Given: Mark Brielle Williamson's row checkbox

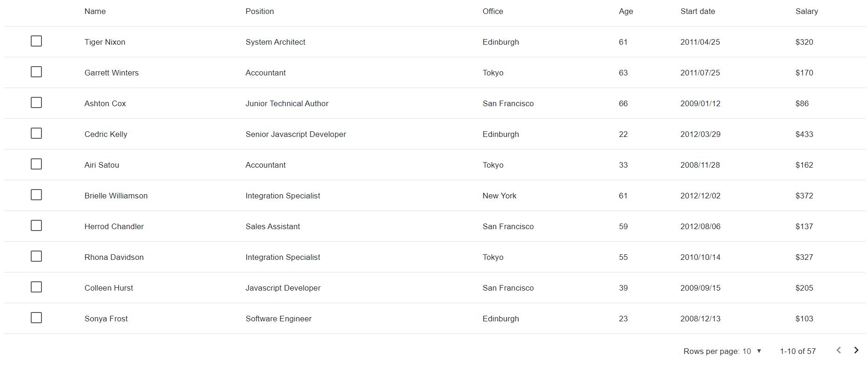Looking at the screenshot, I should pos(36,195).
